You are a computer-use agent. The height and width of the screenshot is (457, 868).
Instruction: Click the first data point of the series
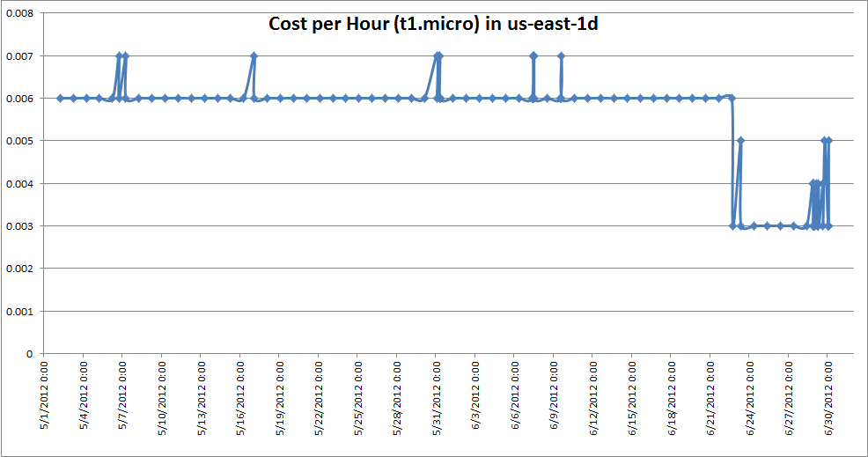tap(60, 98)
